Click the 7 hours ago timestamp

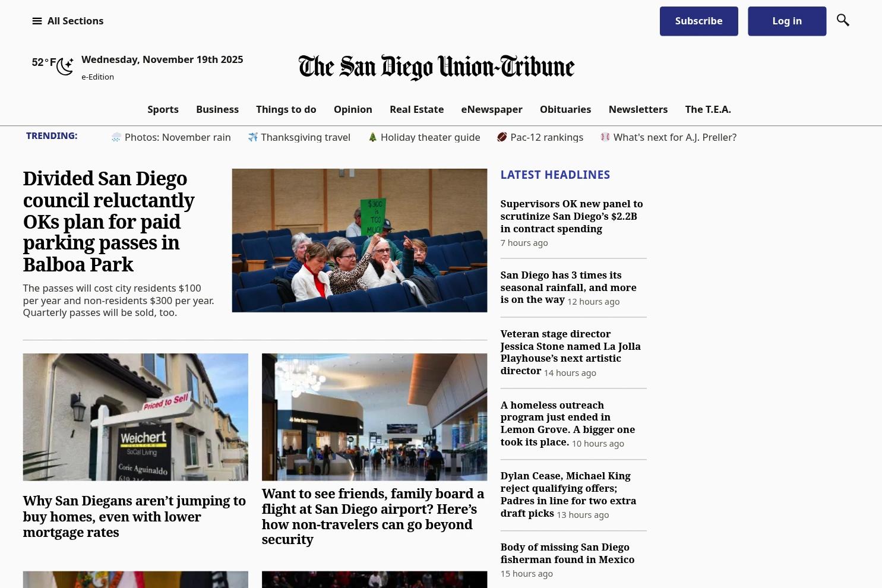524,243
